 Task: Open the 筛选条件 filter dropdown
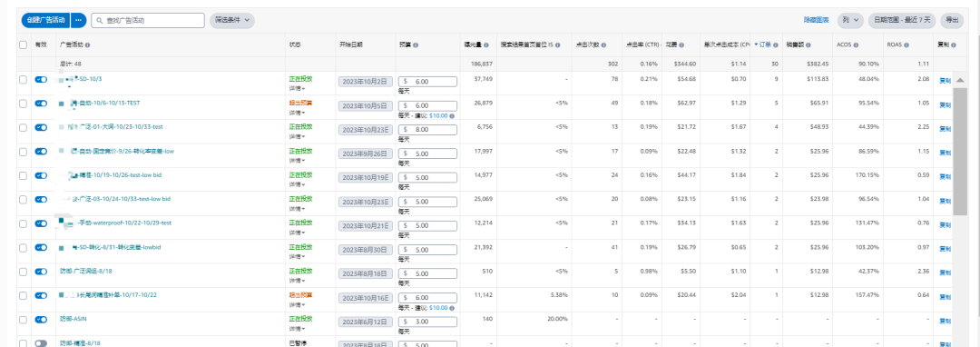(232, 20)
